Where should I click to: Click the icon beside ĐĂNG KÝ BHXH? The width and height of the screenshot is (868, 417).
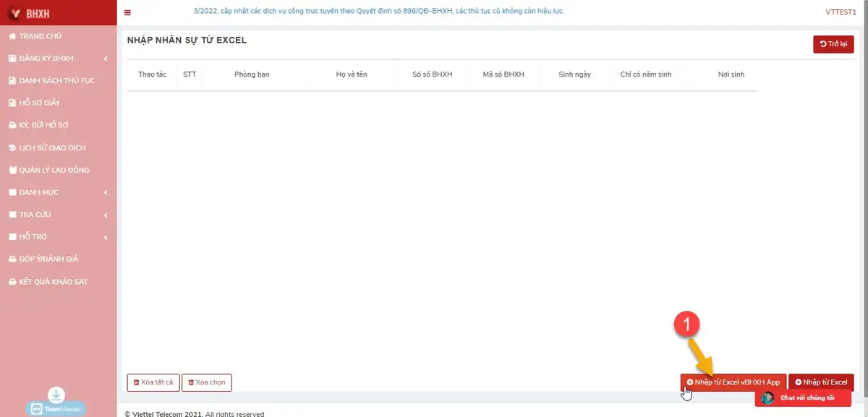point(12,59)
